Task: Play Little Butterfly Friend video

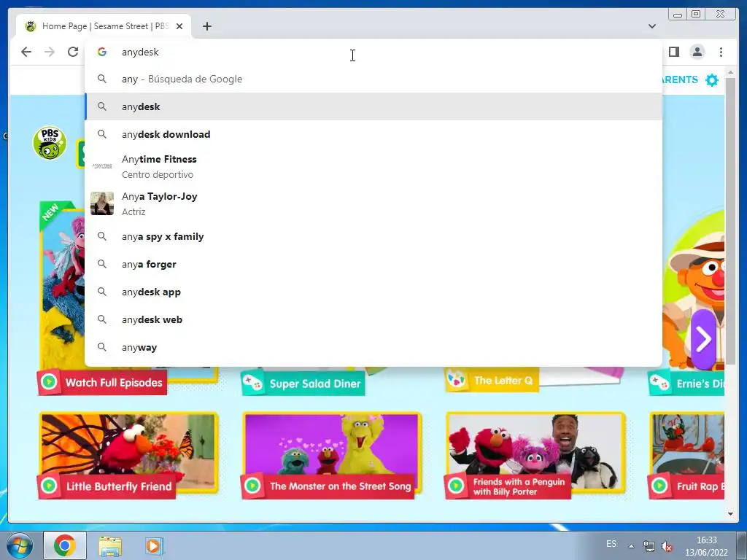Action: tap(128, 455)
